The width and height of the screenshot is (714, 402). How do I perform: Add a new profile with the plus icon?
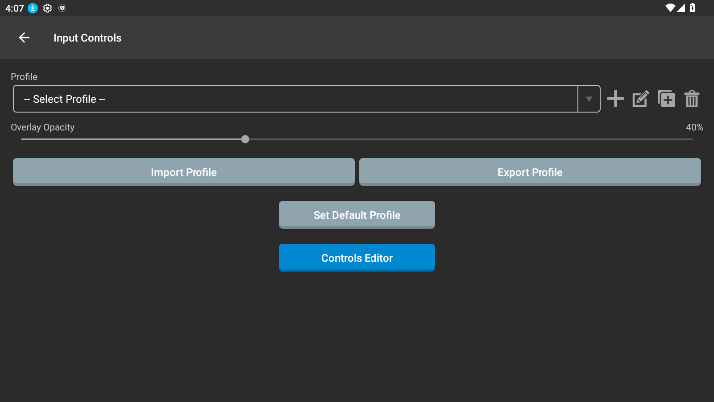616,98
